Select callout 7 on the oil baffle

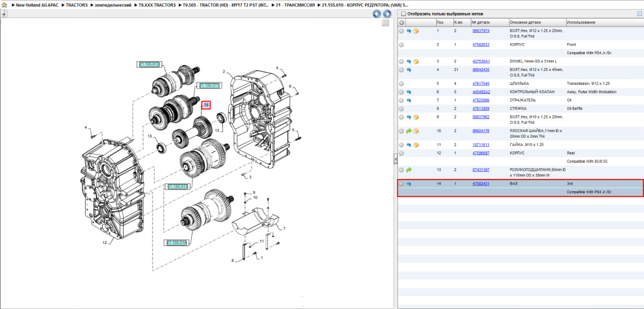(284, 228)
